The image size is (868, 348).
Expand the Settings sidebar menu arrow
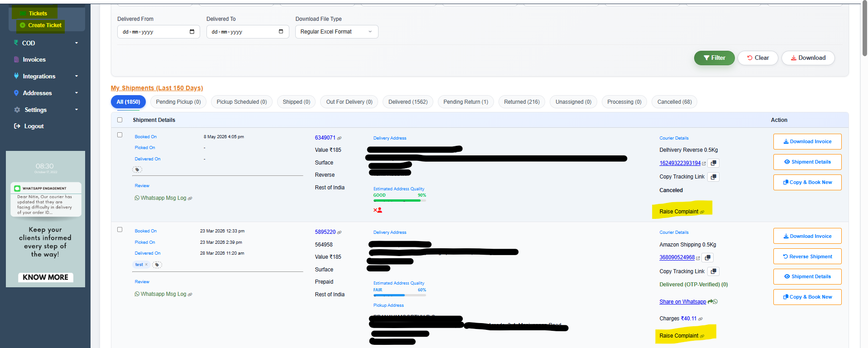pyautogui.click(x=77, y=110)
